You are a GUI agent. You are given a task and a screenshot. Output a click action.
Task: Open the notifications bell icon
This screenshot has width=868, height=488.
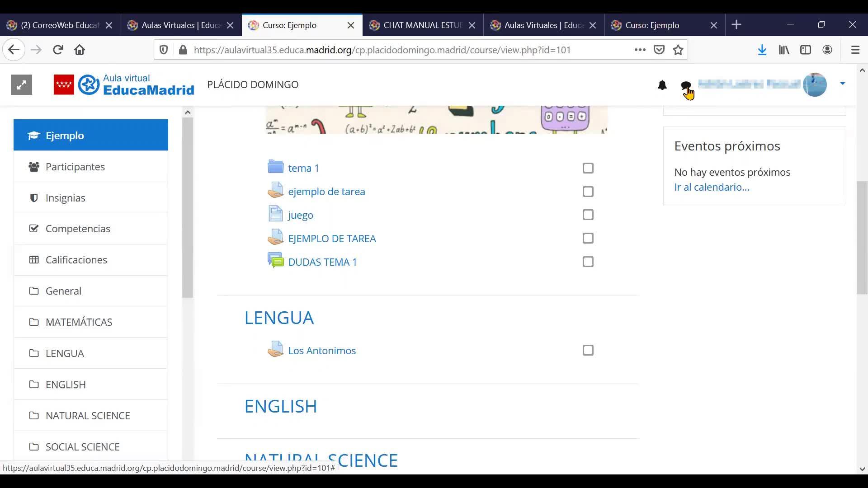[662, 85]
